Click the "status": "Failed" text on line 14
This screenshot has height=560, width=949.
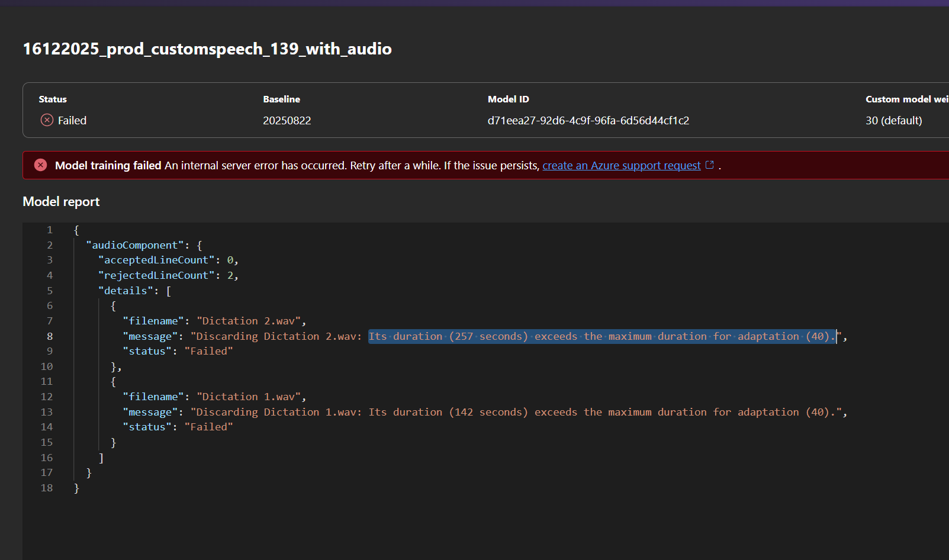point(178,427)
